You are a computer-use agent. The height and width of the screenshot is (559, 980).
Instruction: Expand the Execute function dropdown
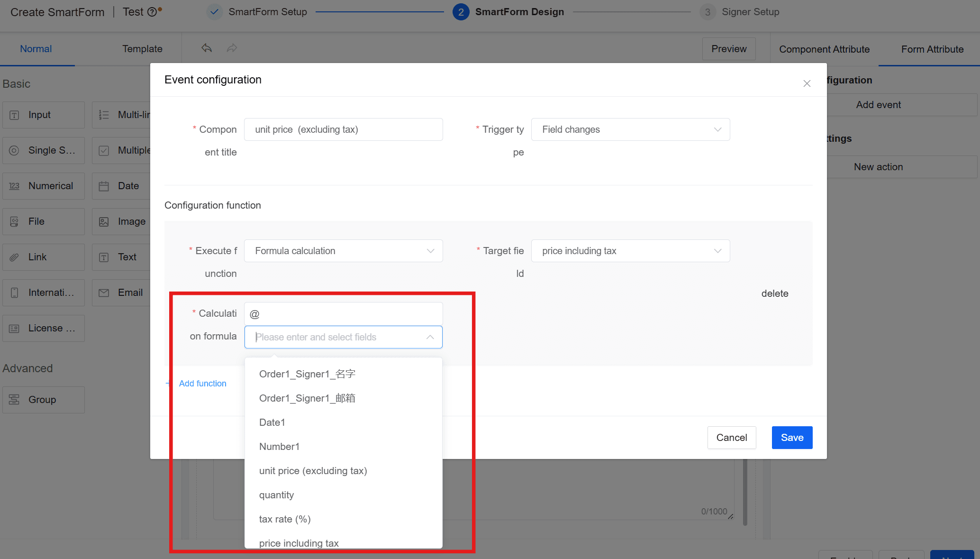(x=343, y=251)
